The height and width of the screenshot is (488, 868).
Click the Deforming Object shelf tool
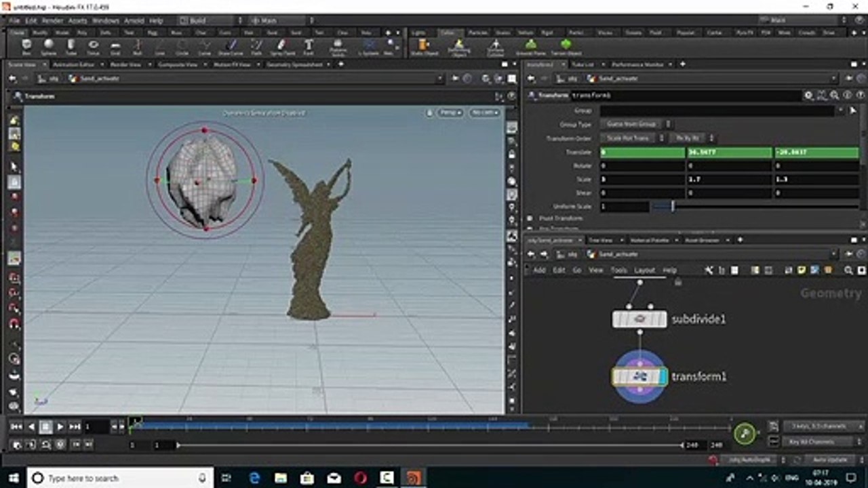459,47
